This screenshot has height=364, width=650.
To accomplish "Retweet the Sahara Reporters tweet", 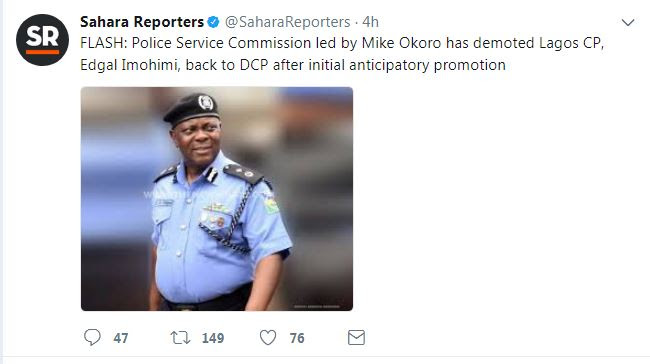I will point(180,337).
